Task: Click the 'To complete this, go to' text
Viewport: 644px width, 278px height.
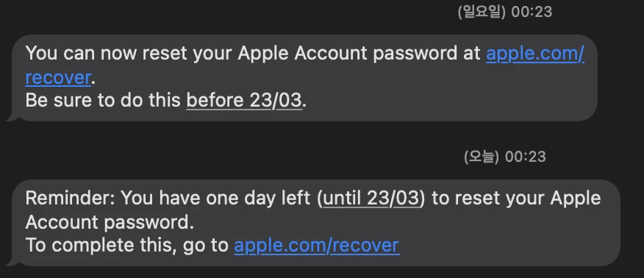Action: point(127,245)
